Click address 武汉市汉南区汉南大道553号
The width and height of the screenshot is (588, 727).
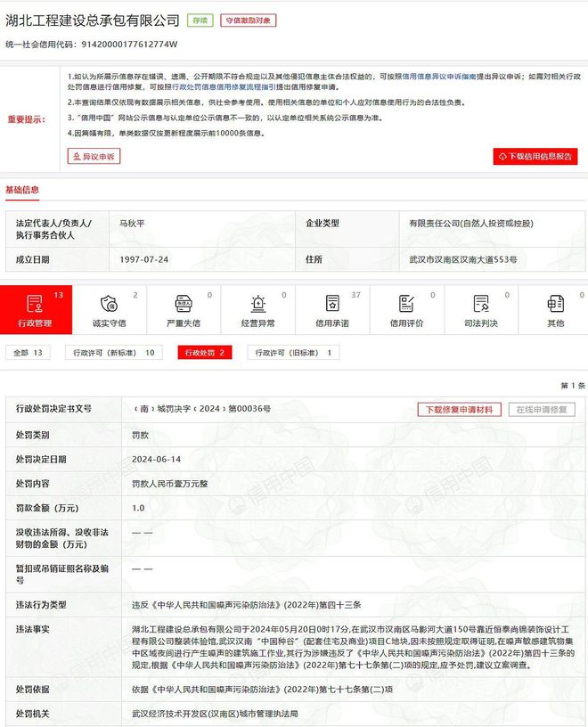462,259
